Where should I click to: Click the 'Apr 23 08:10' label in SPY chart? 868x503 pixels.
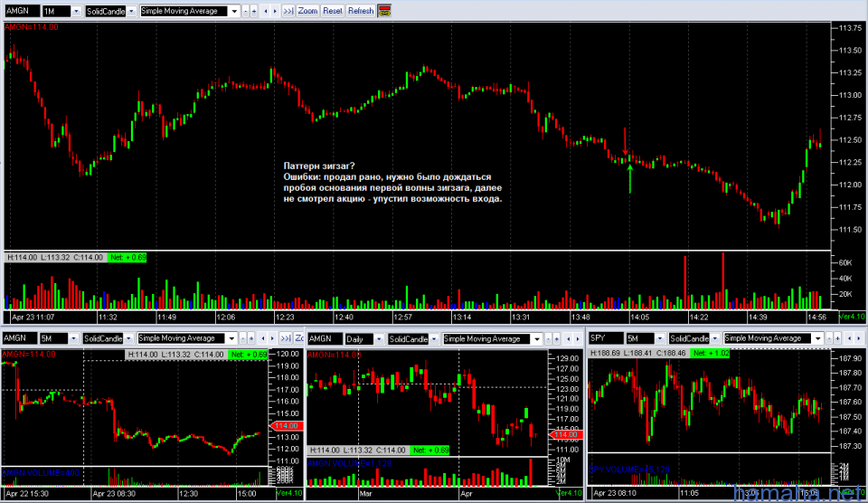click(x=615, y=493)
